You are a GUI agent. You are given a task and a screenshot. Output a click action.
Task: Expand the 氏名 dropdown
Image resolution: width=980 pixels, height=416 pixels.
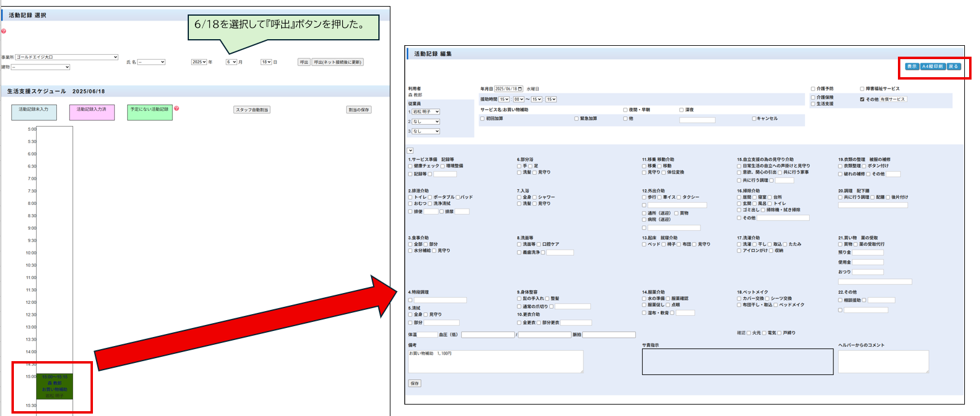[151, 62]
